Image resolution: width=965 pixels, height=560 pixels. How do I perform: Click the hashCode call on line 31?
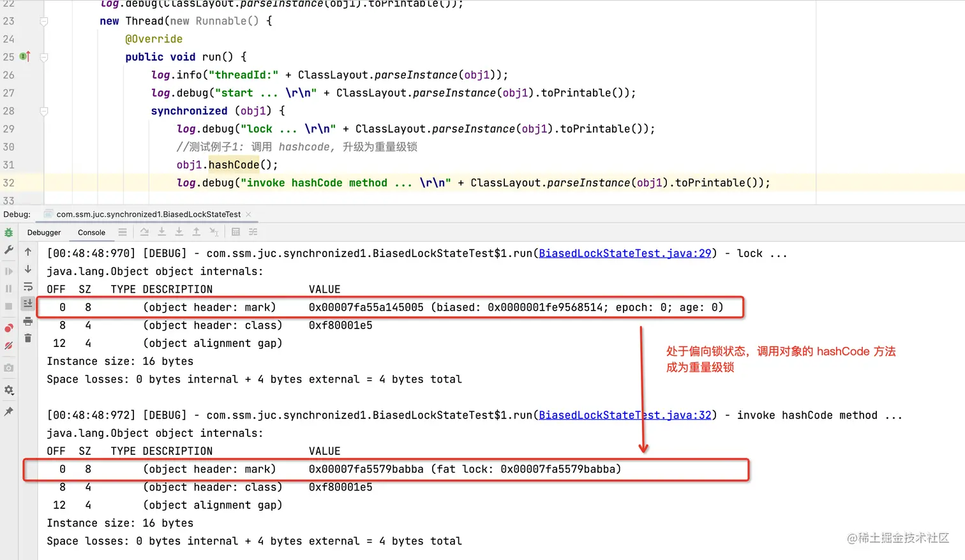234,165
